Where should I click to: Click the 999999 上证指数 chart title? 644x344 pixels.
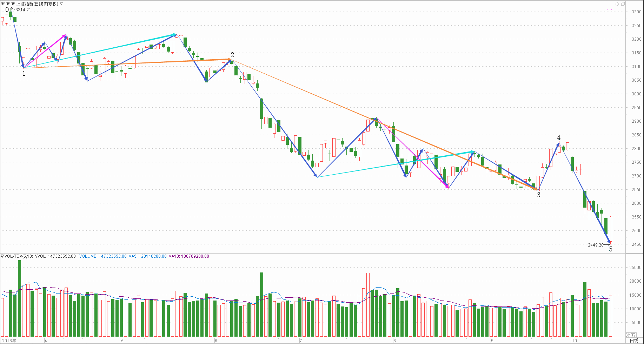(x=29, y=4)
